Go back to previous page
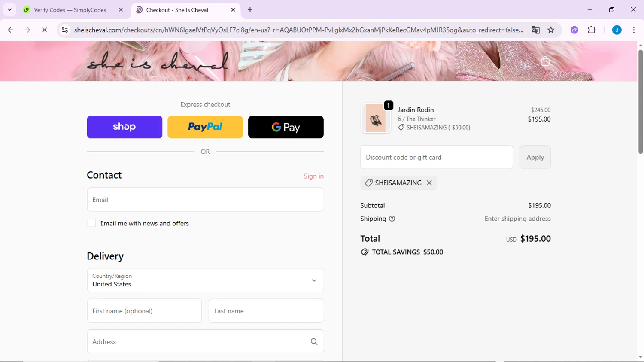Image resolution: width=644 pixels, height=362 pixels. [11, 30]
